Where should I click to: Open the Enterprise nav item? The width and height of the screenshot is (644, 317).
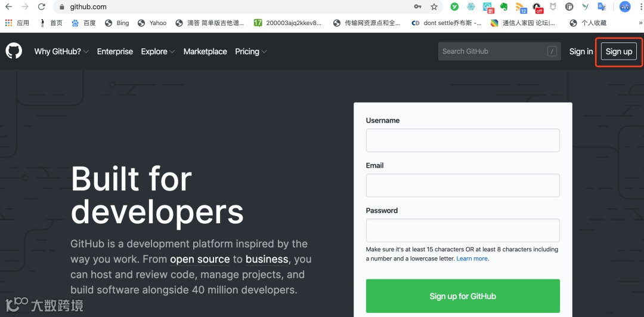click(x=115, y=51)
